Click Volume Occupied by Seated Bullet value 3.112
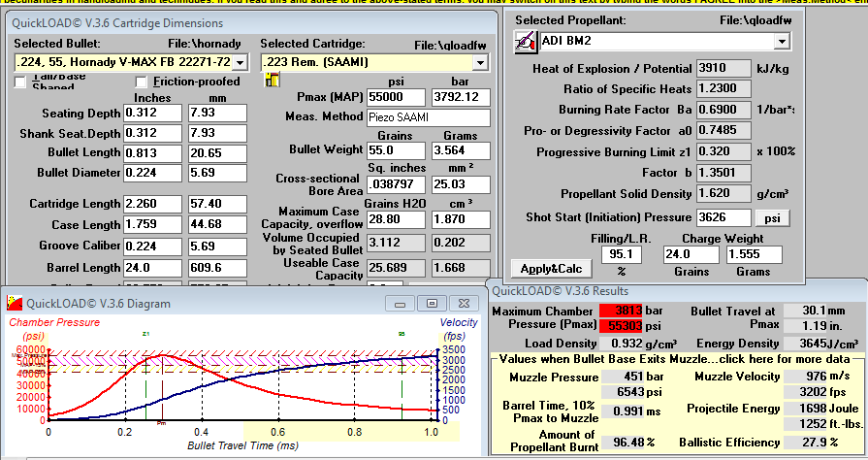Image resolution: width=868 pixels, height=460 pixels. 397,243
